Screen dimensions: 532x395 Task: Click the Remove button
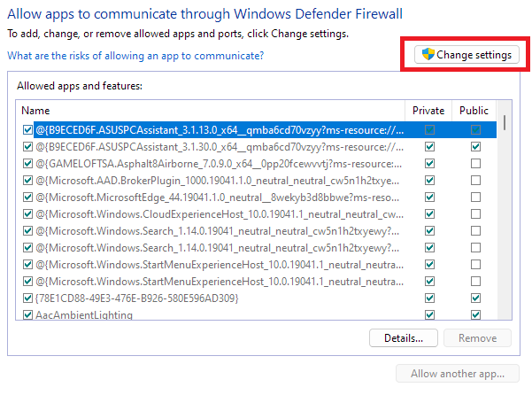tap(477, 337)
